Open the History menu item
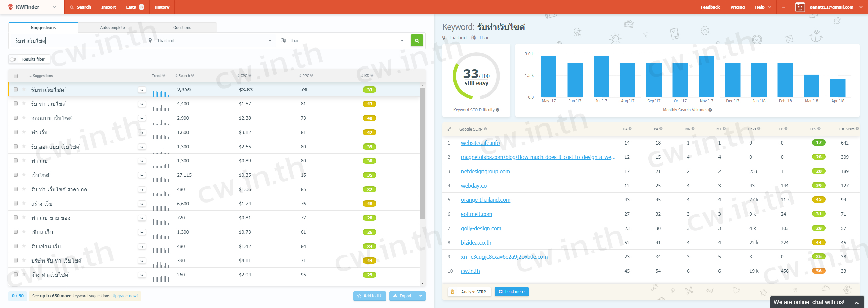 162,7
